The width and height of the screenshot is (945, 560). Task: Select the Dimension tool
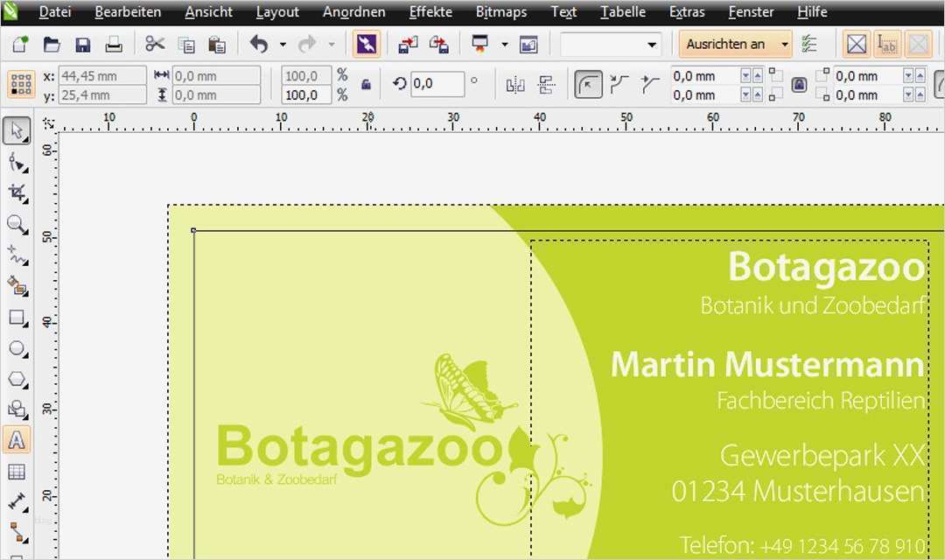[17, 501]
